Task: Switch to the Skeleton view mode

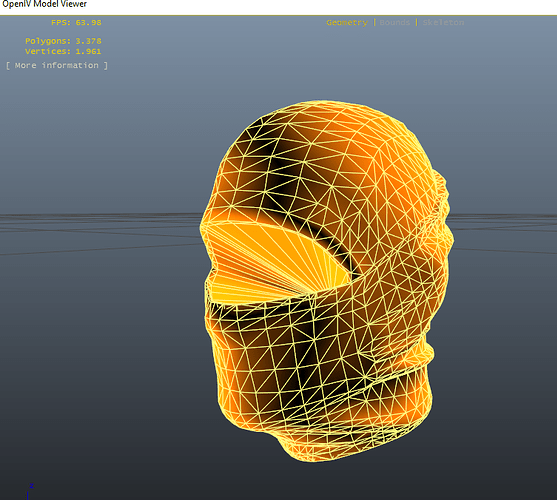Action: tap(443, 23)
